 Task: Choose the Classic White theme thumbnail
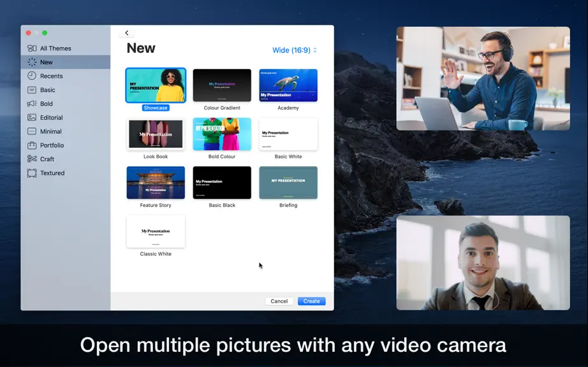[156, 231]
